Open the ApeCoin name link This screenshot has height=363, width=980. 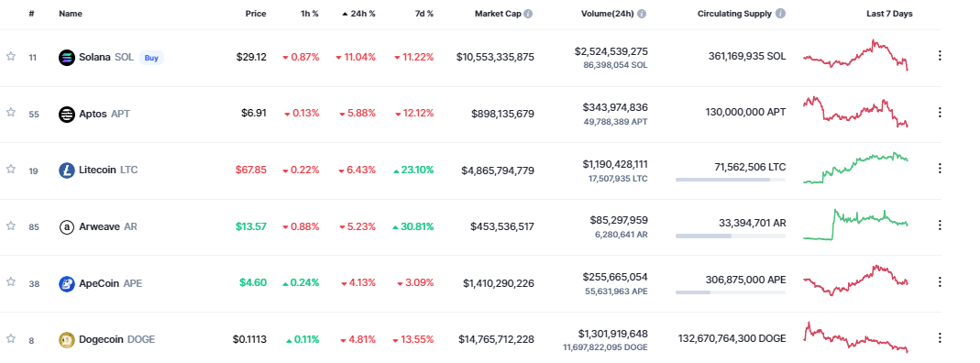click(111, 283)
